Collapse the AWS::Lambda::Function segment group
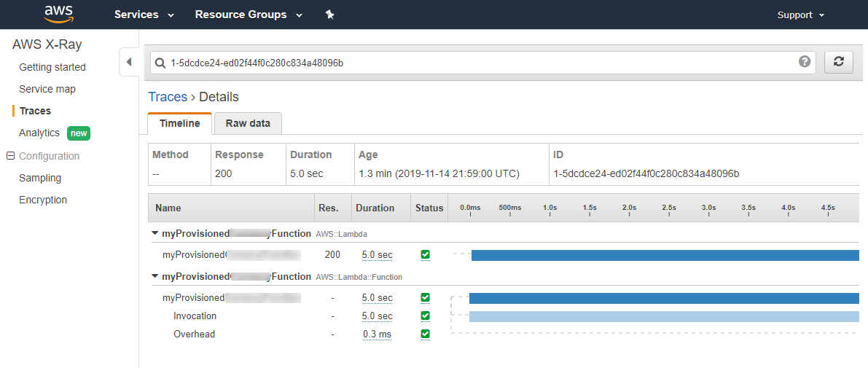 click(x=155, y=275)
